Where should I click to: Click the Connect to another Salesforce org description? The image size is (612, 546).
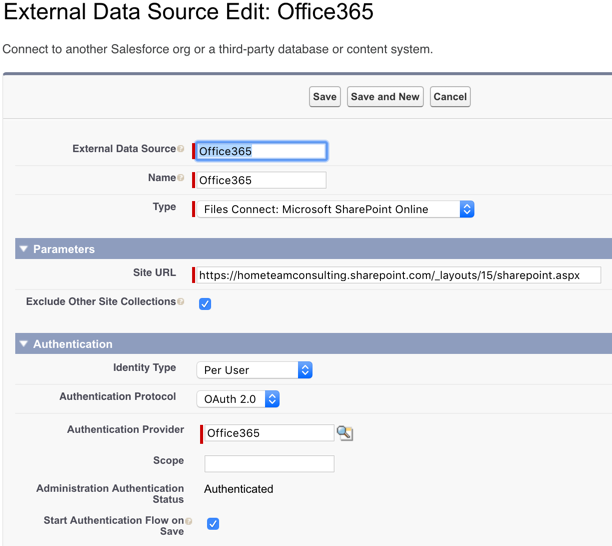coord(218,49)
